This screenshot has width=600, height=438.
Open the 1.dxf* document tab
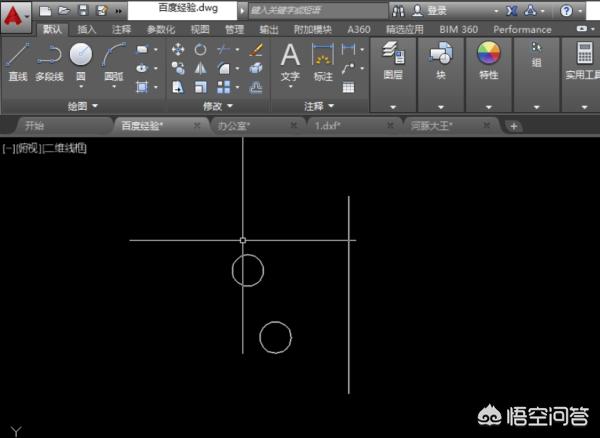(x=329, y=126)
